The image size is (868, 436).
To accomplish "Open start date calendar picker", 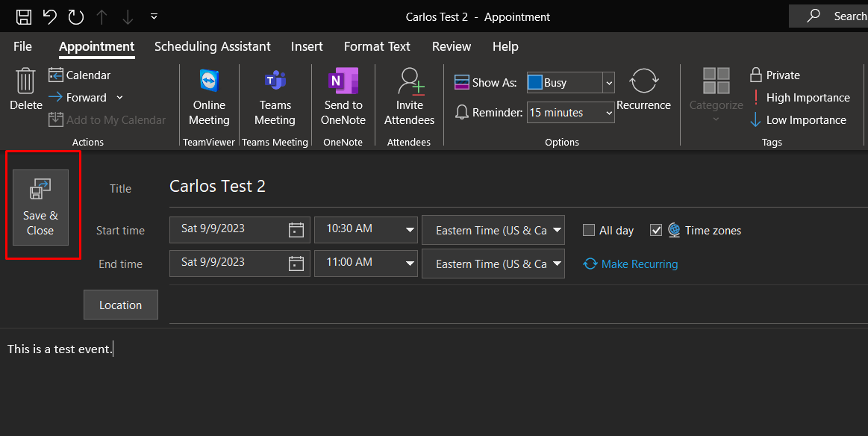I will [x=296, y=230].
